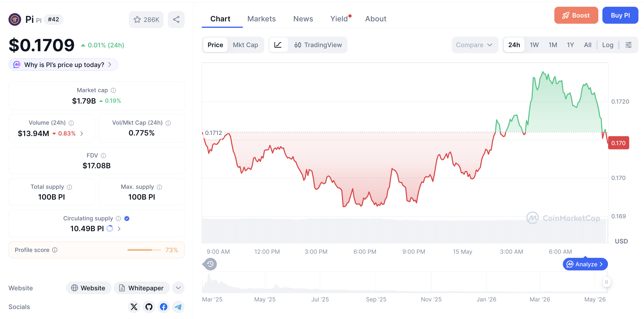The height and width of the screenshot is (319, 644).
Task: Click the 0.775% Vol/Mkt Cap value
Action: tap(142, 133)
